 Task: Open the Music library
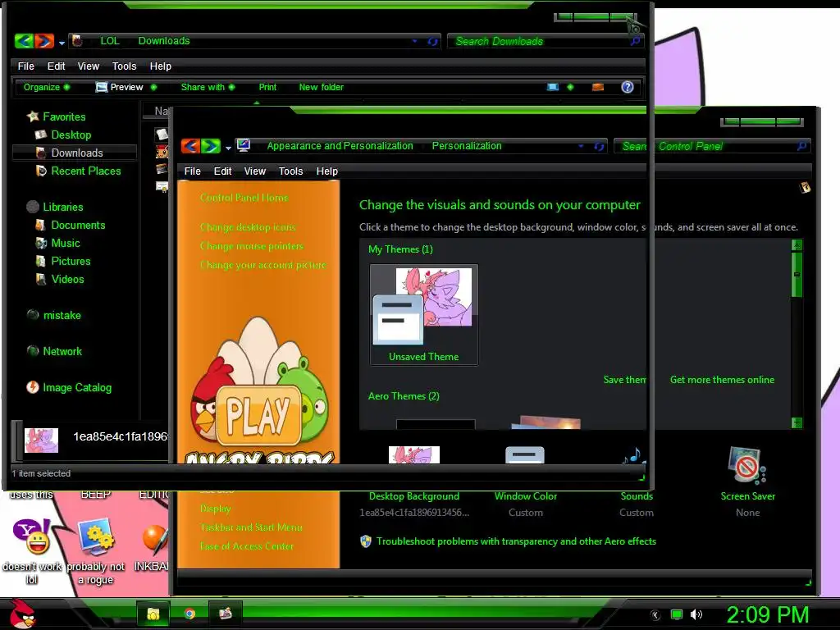58,243
